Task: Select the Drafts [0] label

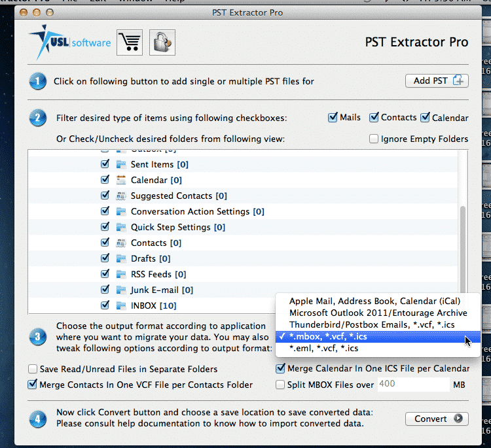Action: click(x=151, y=259)
